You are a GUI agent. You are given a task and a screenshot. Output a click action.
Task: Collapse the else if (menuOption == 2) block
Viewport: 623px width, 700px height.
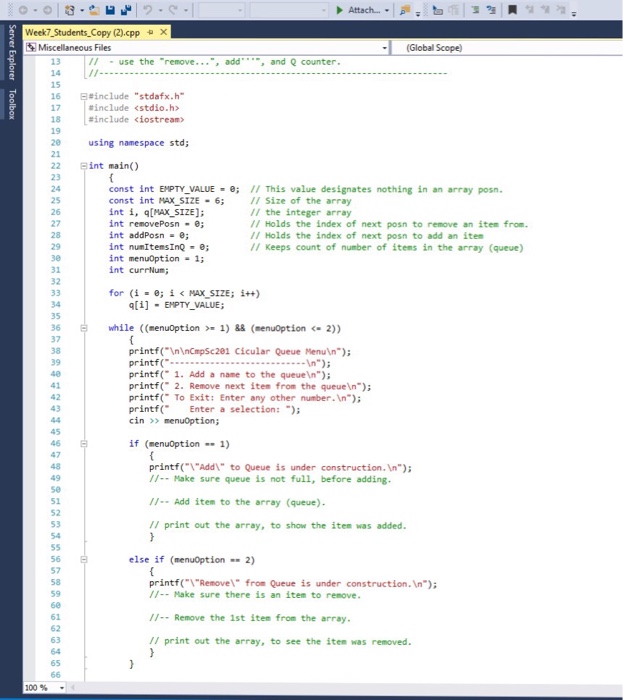83,559
